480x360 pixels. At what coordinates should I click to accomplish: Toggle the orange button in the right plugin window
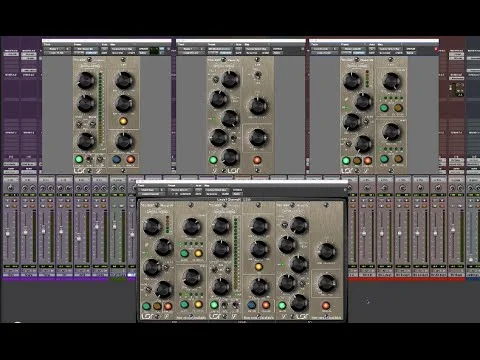point(368,161)
